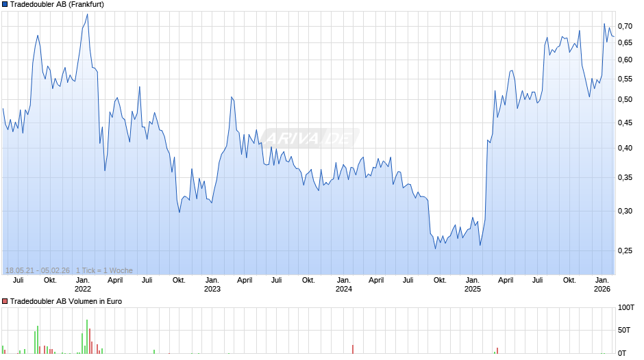This screenshot has height=360, width=644.
Task: Click the 0T volume axis label
Action: click(622, 353)
